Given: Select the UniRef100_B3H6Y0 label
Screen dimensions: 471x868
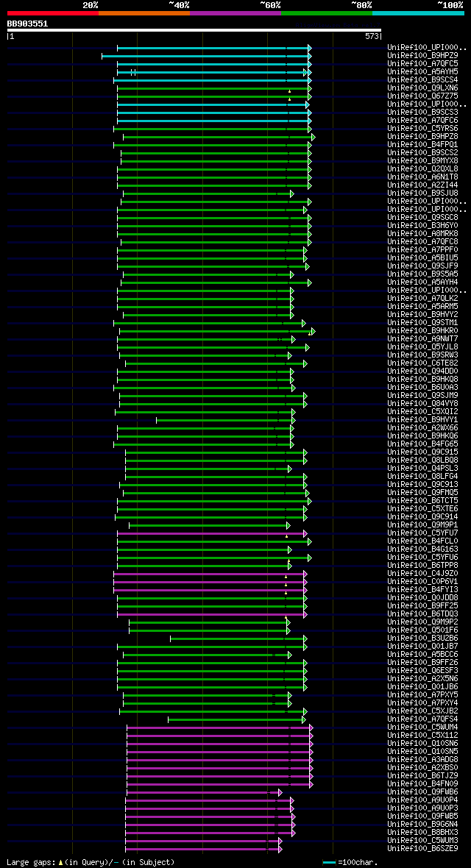Looking at the screenshot, I should click(422, 225).
